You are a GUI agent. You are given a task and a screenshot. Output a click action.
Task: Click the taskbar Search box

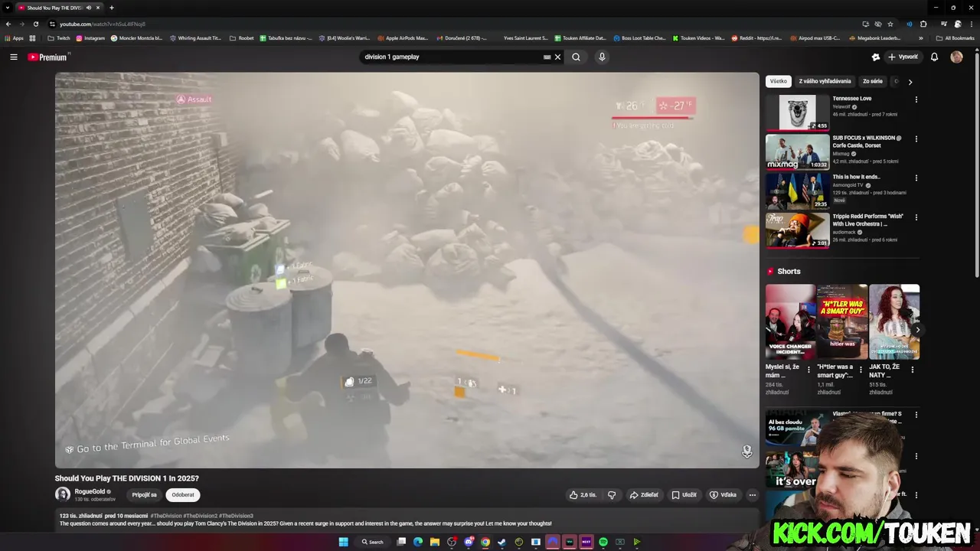(x=373, y=542)
